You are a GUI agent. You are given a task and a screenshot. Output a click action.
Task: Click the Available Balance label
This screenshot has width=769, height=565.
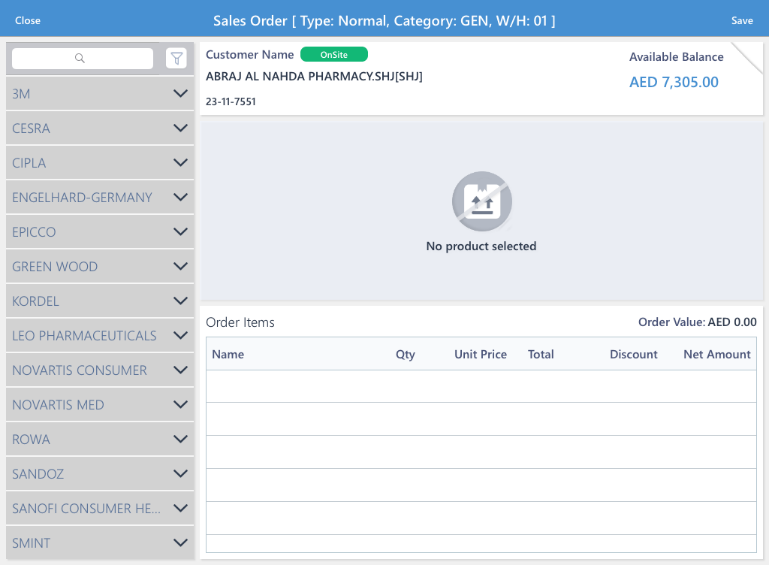pyautogui.click(x=676, y=57)
